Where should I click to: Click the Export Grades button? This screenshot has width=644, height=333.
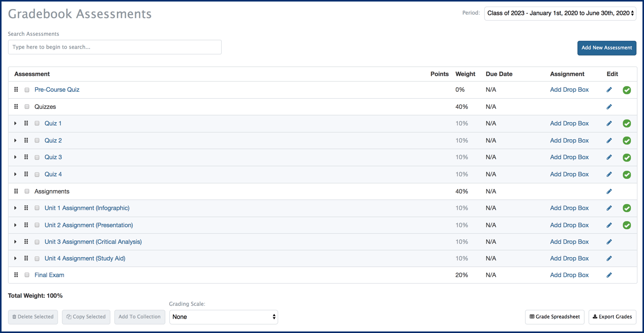(x=612, y=317)
